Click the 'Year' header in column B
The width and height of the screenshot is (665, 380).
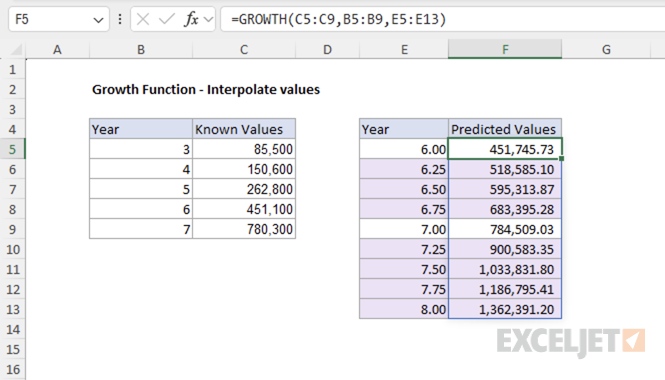pyautogui.click(x=141, y=129)
